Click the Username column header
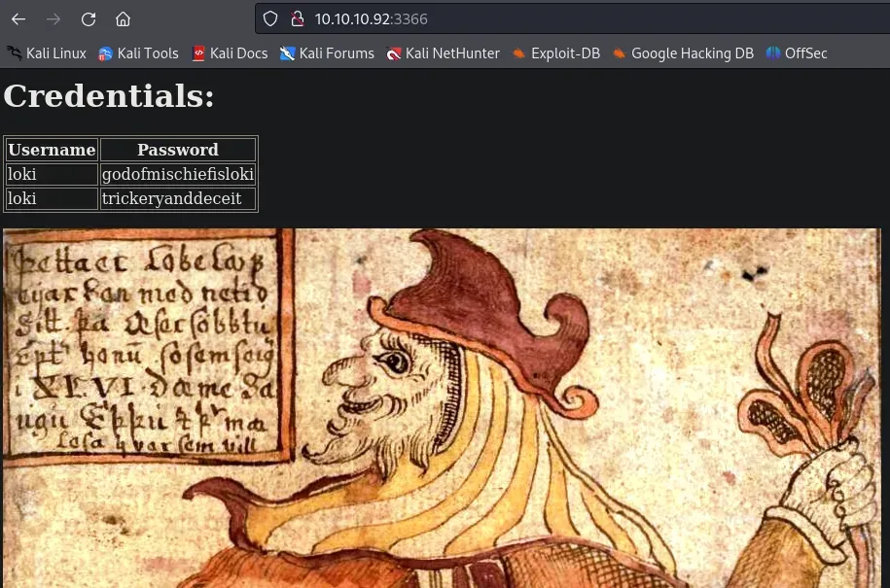890x588 pixels. click(x=52, y=150)
